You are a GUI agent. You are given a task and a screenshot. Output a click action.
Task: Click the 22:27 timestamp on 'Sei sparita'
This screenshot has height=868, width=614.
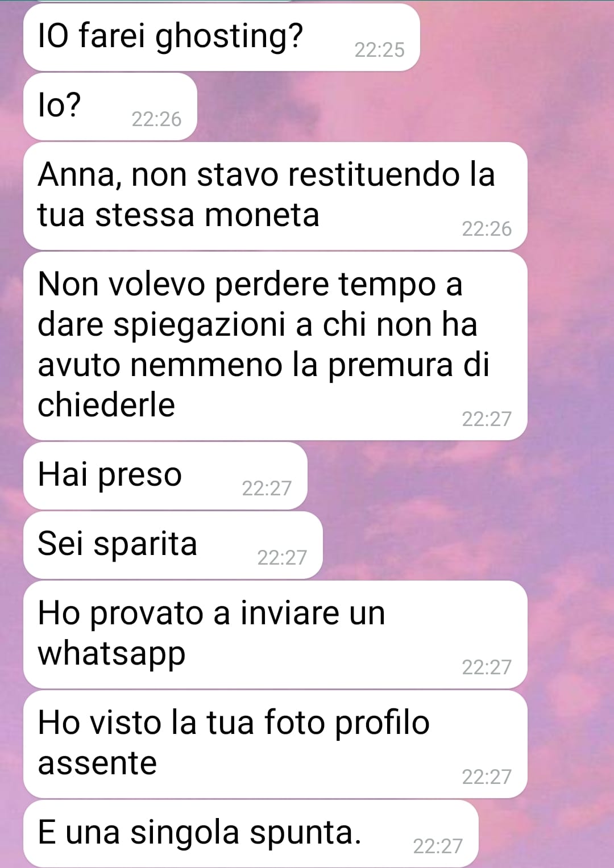pyautogui.click(x=282, y=558)
